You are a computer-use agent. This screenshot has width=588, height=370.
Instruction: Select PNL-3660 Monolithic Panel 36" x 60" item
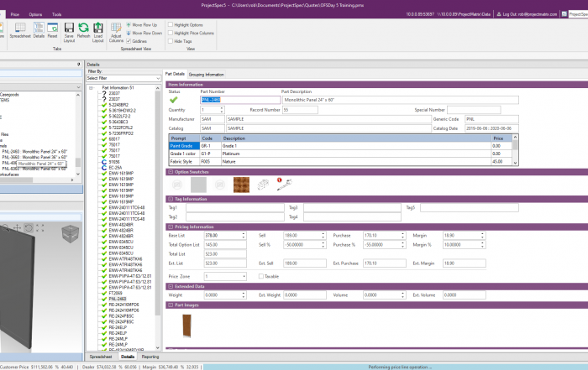click(34, 157)
